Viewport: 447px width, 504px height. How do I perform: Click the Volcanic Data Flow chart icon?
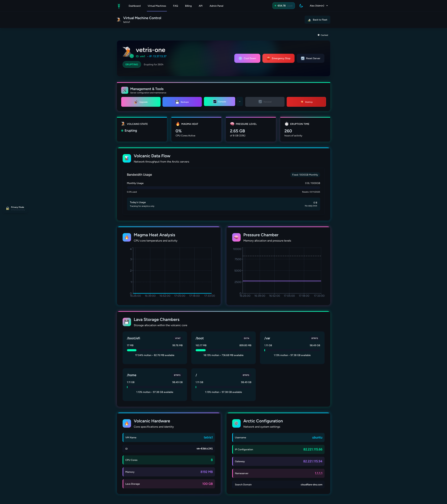(x=127, y=158)
